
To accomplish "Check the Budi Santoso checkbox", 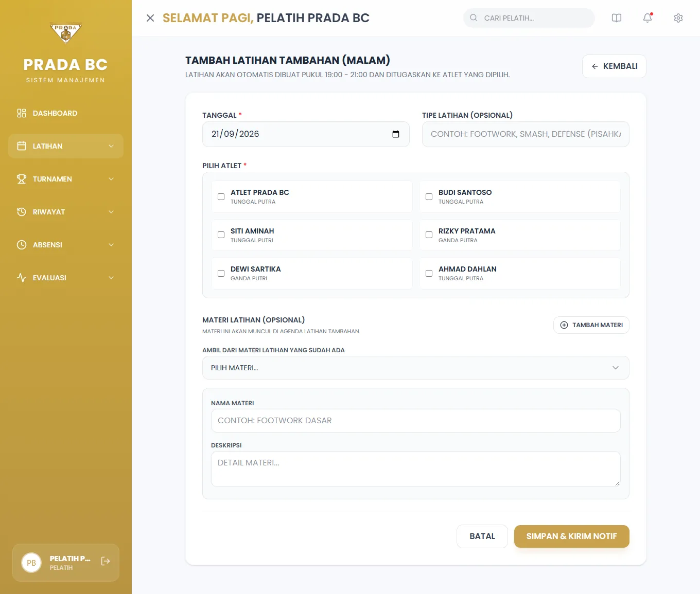I will click(x=429, y=196).
